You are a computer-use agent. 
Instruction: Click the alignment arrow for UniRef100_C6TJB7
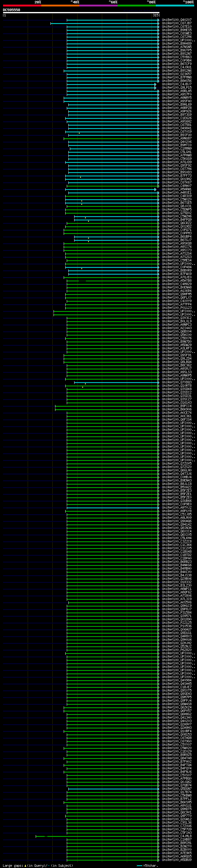159,23
